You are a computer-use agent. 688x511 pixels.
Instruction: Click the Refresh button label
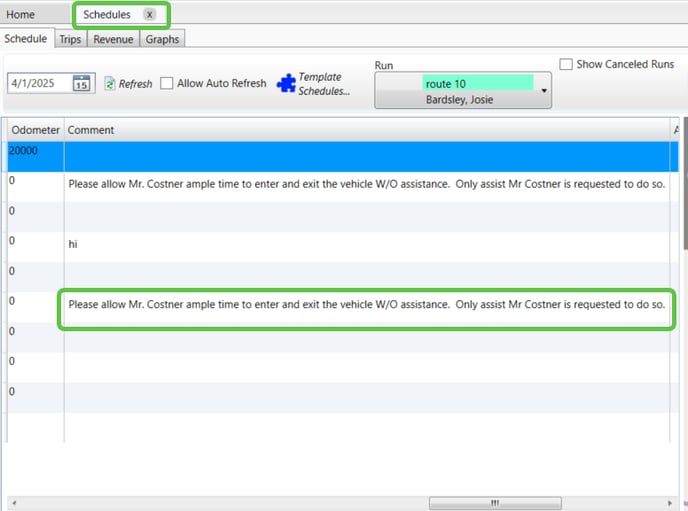(x=135, y=84)
